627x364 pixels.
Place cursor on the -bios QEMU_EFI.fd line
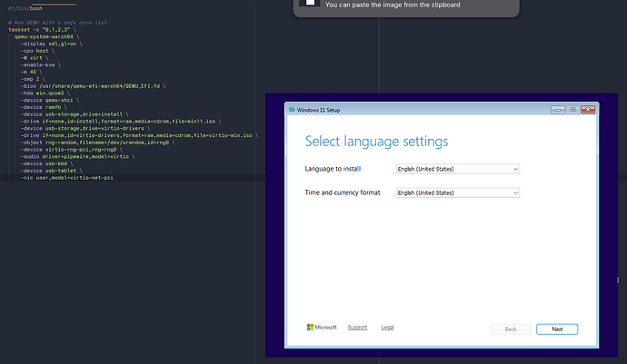click(x=94, y=86)
